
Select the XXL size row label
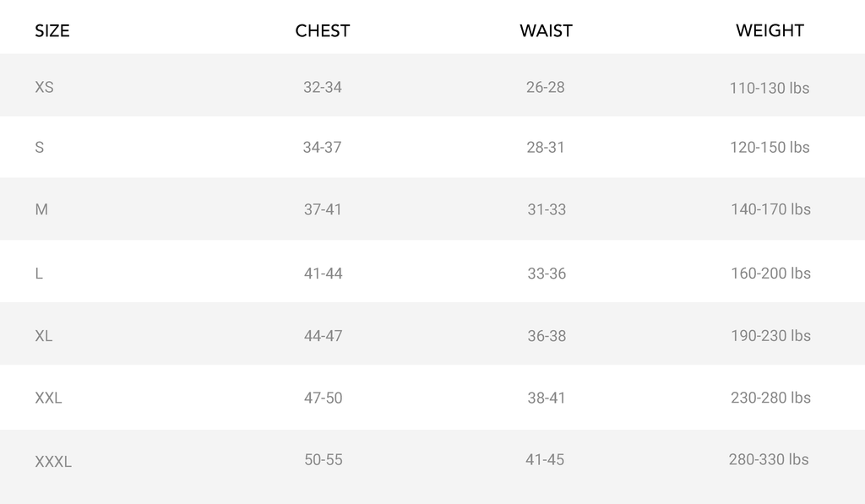click(x=48, y=398)
